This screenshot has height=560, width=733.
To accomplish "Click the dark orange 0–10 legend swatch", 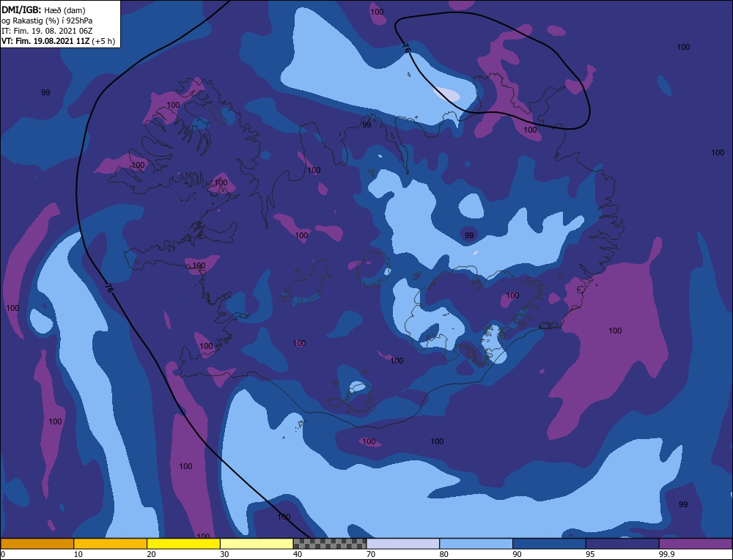I will point(37,544).
